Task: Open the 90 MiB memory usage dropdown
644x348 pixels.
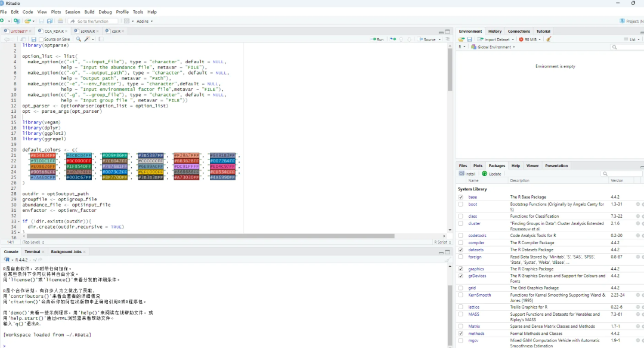Action: coord(530,39)
